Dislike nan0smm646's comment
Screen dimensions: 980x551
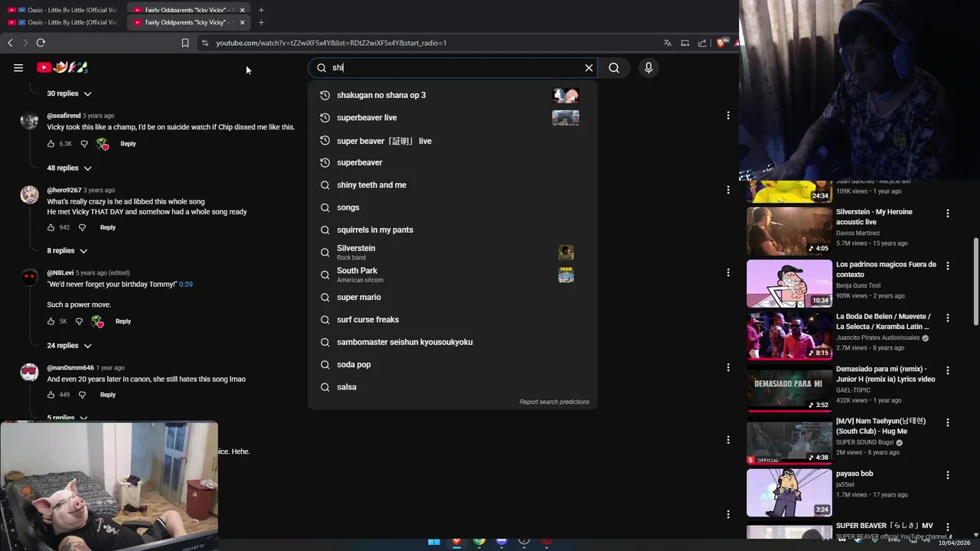[x=82, y=395]
